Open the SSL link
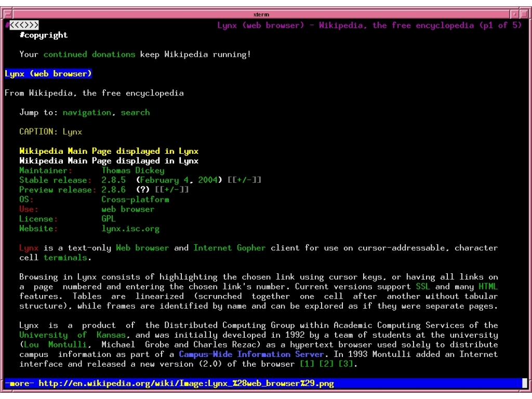The image size is (532, 399). tap(423, 287)
